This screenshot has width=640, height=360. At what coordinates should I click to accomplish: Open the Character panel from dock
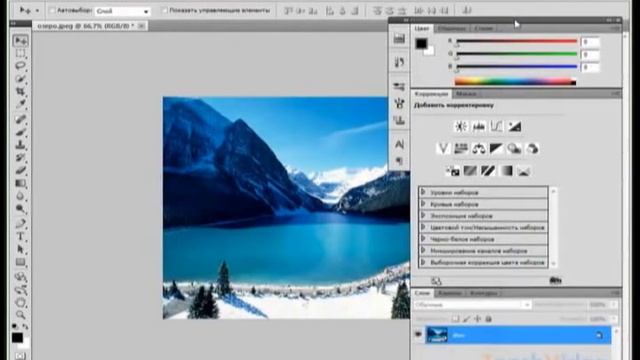[399, 144]
